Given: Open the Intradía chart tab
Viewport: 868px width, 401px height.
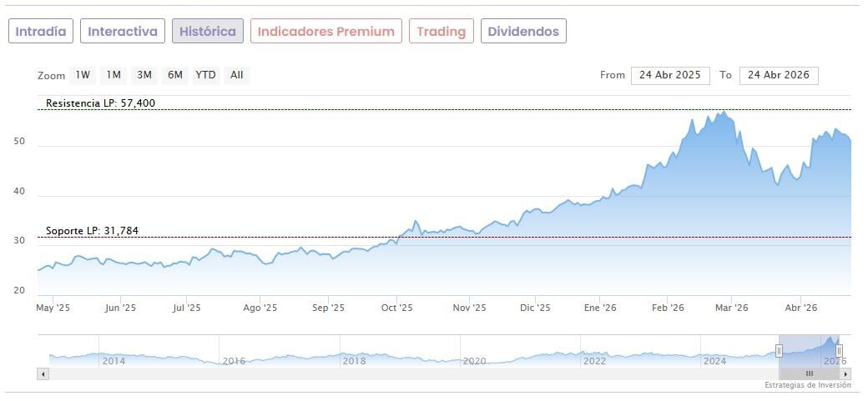Looking at the screenshot, I should [x=41, y=32].
